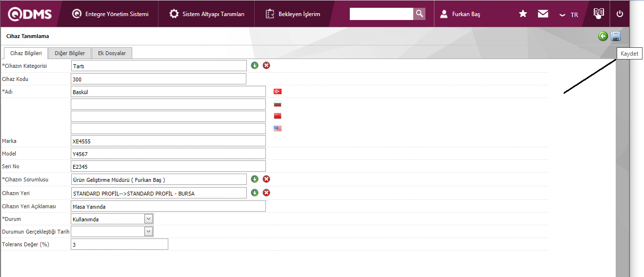Open the Furkan Baş user profile

[460, 14]
